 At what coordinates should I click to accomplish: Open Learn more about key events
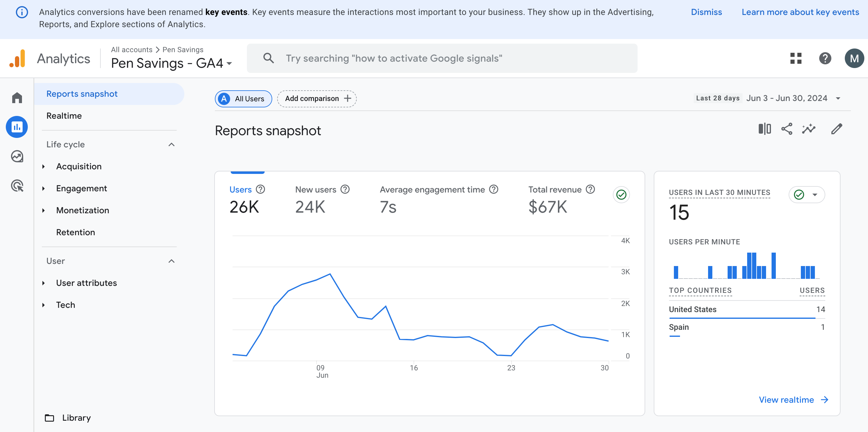[800, 13]
